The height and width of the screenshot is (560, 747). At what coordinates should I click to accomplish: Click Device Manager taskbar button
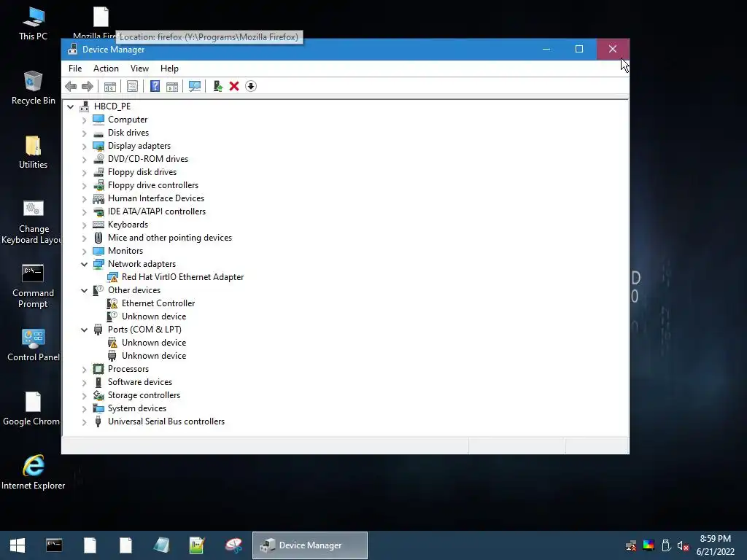tap(309, 545)
